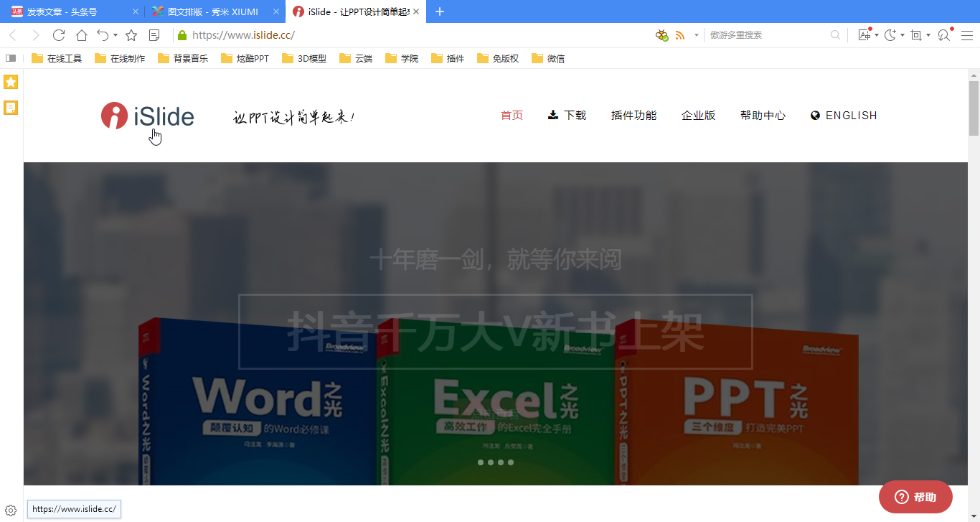Click the iSlide logo

[x=148, y=116]
